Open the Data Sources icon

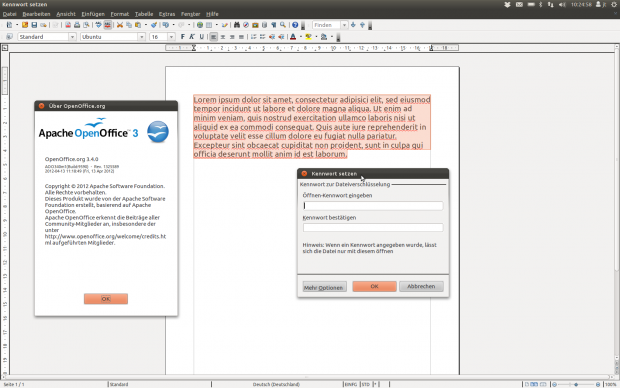265,25
